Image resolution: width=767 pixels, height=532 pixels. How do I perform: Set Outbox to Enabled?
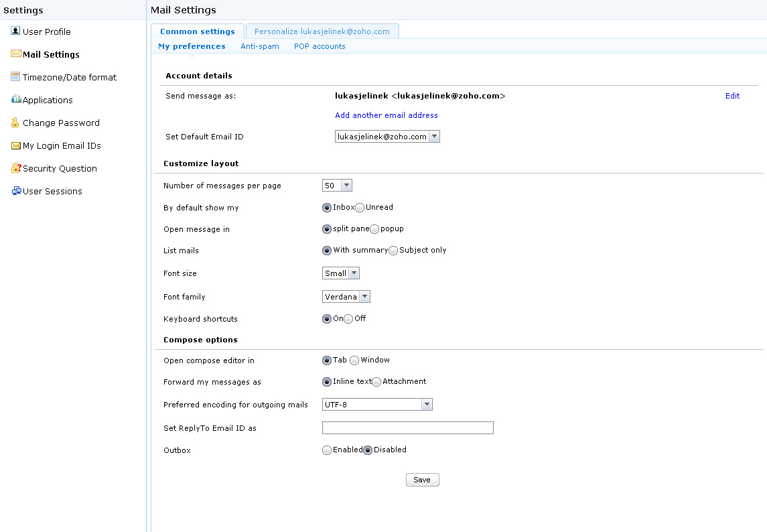[327, 450]
